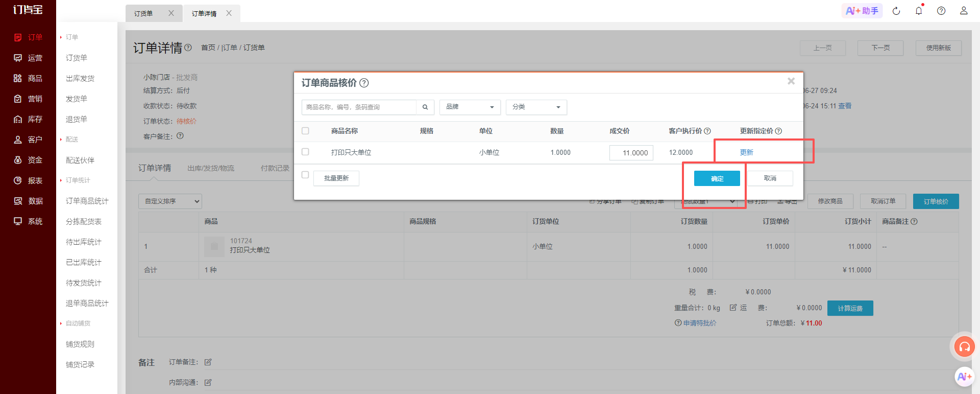Launch the AI+助手 assistant

tap(862, 11)
